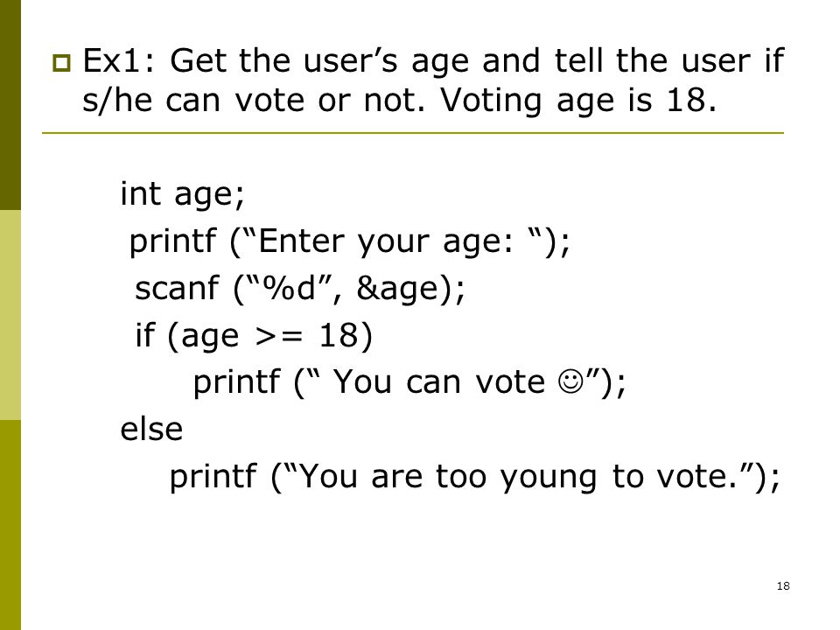This screenshot has width=840, height=630.
Task: Click the word 'Ex1:' in the heading
Action: point(119,60)
